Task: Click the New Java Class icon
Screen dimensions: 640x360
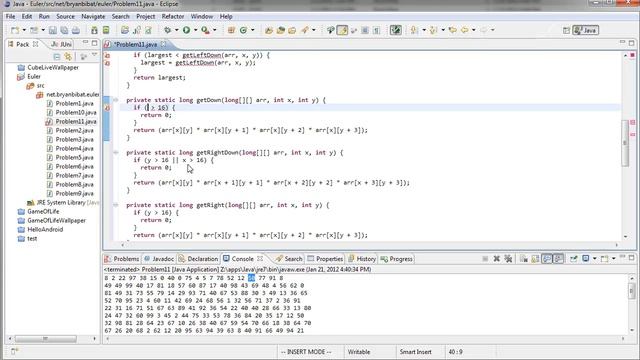Action: [243, 30]
